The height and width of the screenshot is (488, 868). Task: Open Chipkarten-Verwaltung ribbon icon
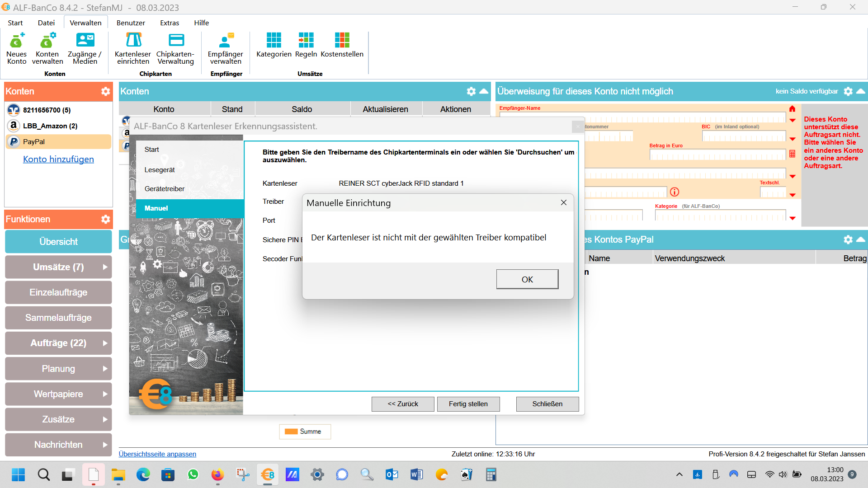point(175,48)
